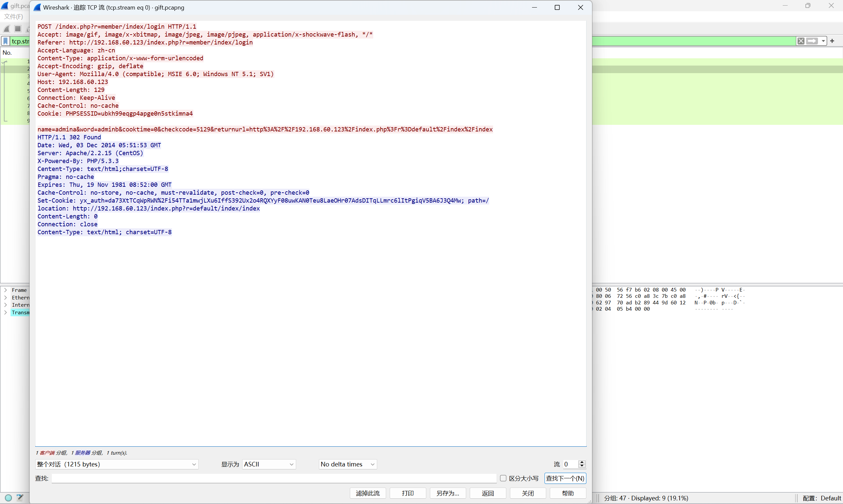Click the 配置: Default profile status
This screenshot has width=843, height=504.
coord(822,498)
